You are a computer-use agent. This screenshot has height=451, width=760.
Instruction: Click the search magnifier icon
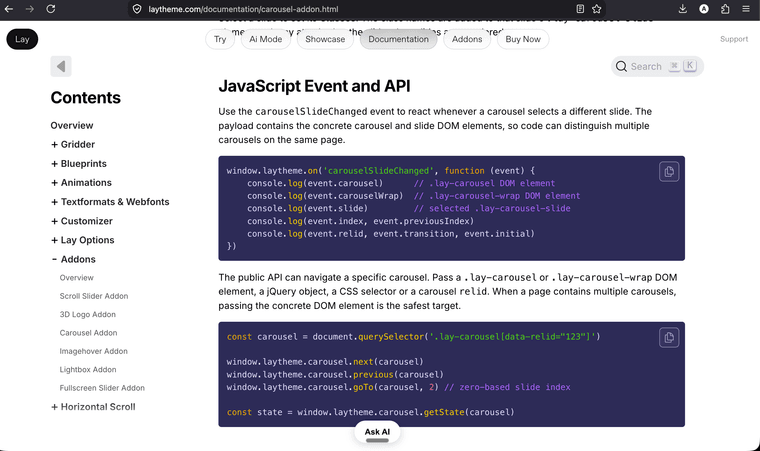tap(621, 66)
